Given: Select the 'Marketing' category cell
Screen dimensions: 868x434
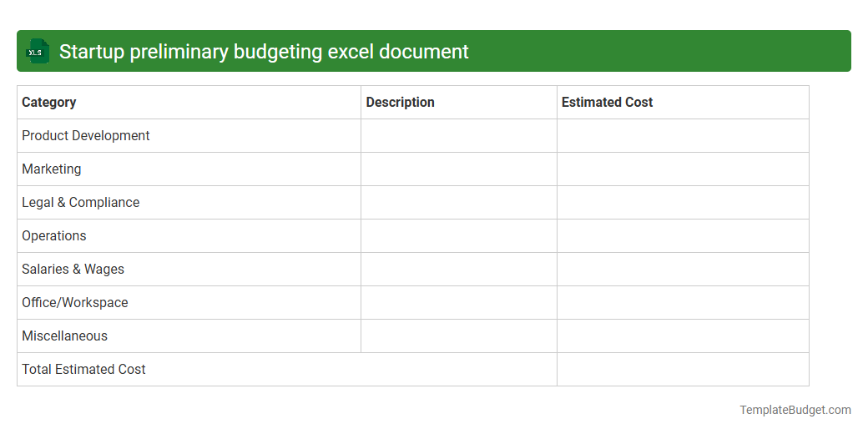Looking at the screenshot, I should (189, 169).
